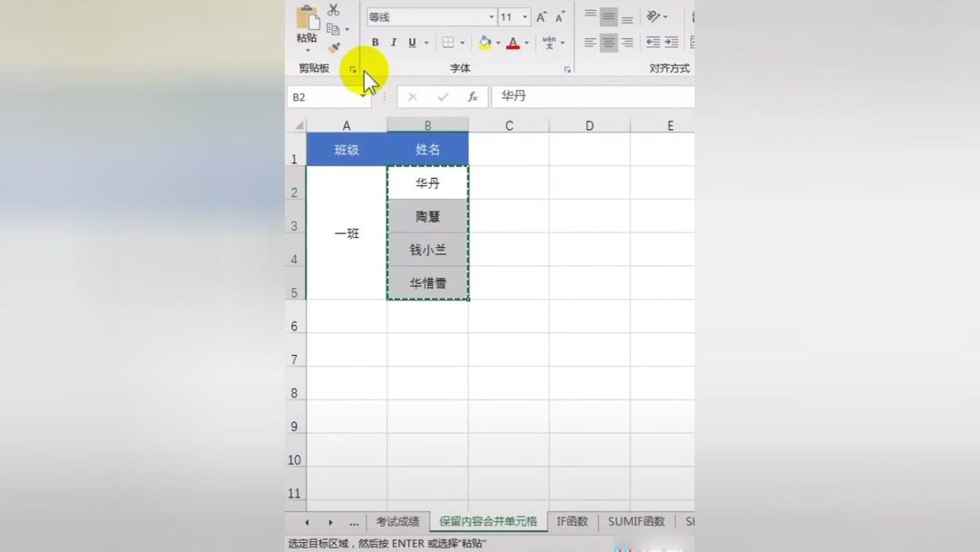Open the font size dropdown showing 11

pyautogui.click(x=524, y=16)
